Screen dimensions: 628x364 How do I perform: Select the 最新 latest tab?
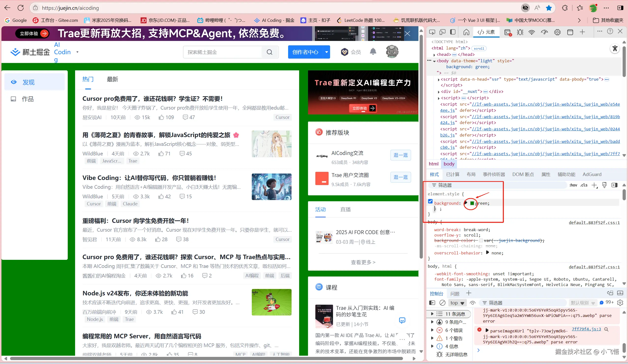coord(112,79)
